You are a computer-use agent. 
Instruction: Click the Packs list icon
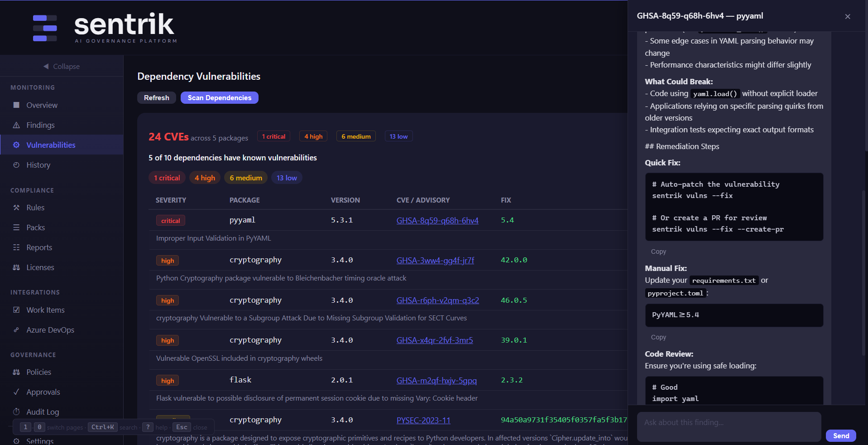click(x=16, y=227)
